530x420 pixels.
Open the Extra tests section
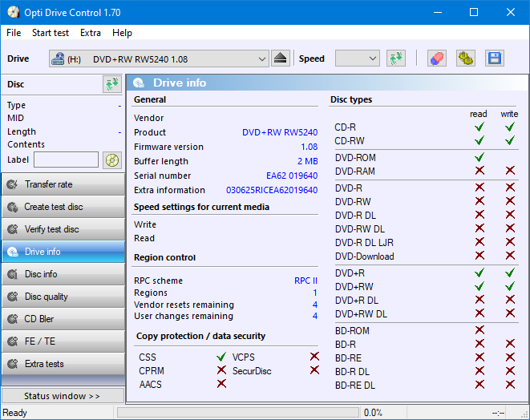(x=63, y=364)
